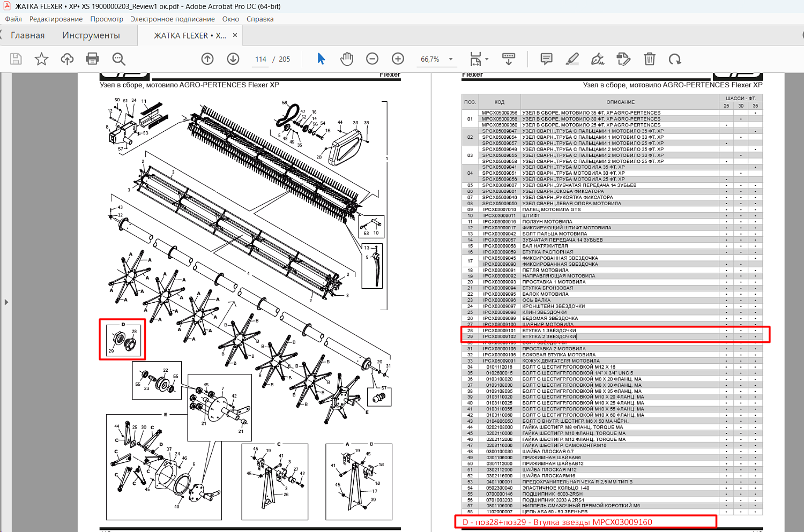Open the Окно menu
Image resolution: width=804 pixels, height=532 pixels.
(x=230, y=19)
